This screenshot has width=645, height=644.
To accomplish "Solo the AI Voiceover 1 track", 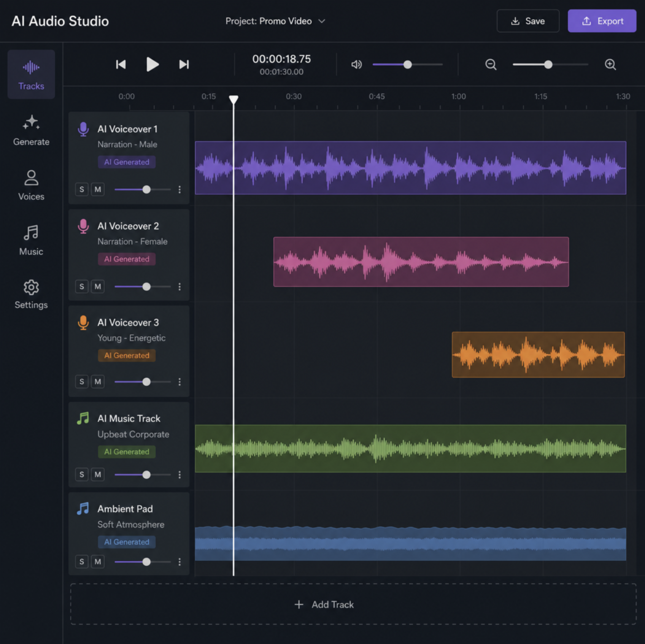I will coord(82,189).
